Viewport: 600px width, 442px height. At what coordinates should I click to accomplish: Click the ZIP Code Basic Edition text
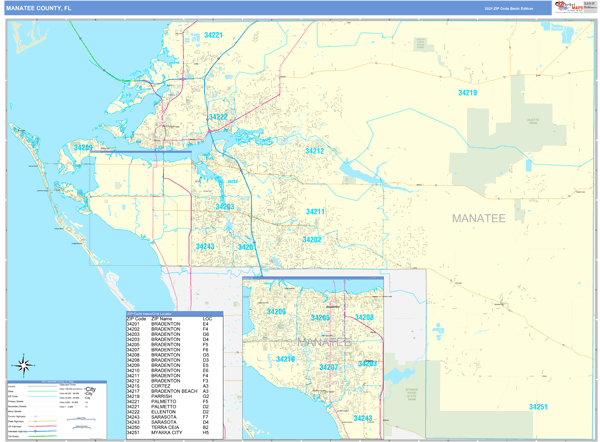(x=508, y=8)
